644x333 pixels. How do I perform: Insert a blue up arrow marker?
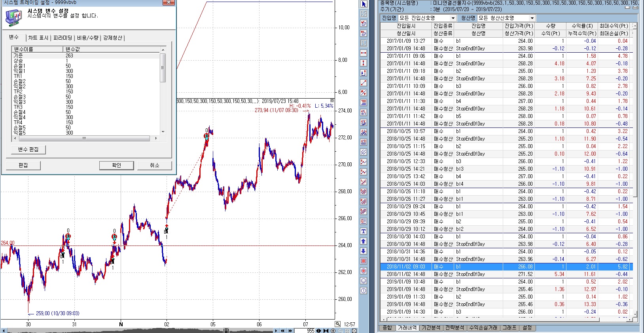(364, 241)
